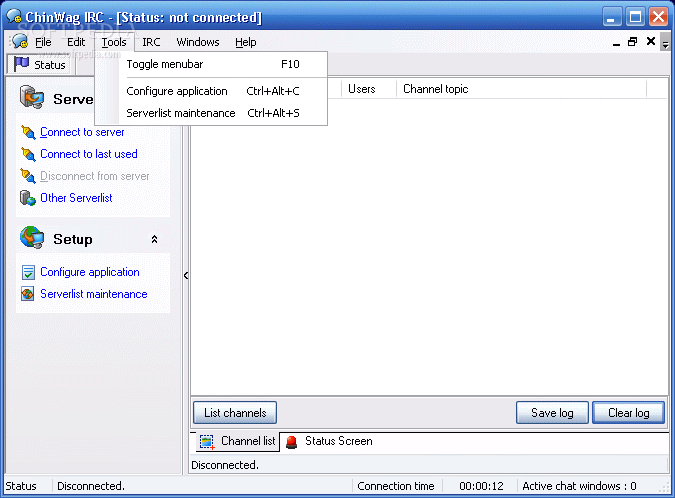The height and width of the screenshot is (498, 675).
Task: Click 'Active chat windows : 0' text
Action: (x=579, y=486)
